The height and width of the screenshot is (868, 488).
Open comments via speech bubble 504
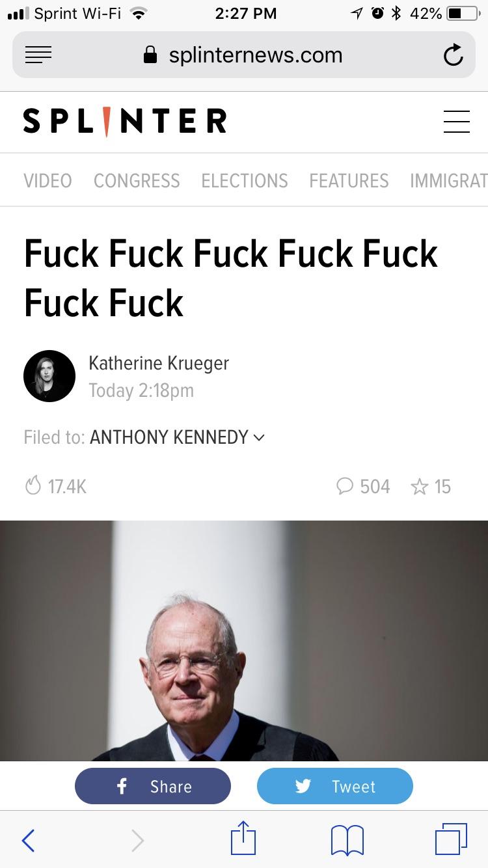363,487
